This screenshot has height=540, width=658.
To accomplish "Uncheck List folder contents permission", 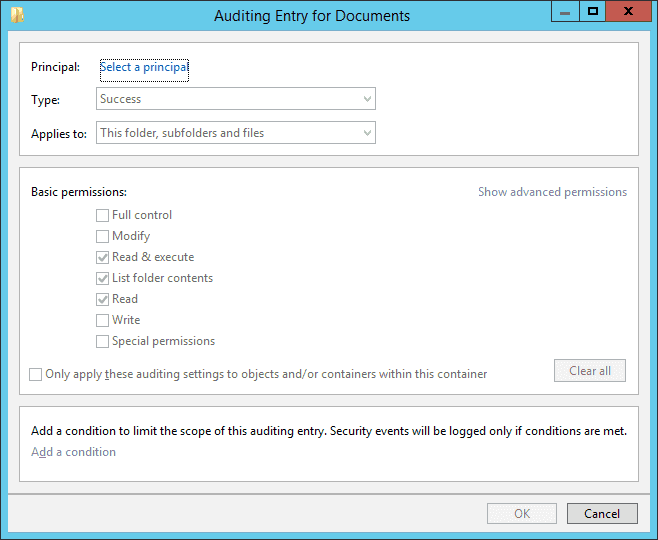I will tap(103, 278).
